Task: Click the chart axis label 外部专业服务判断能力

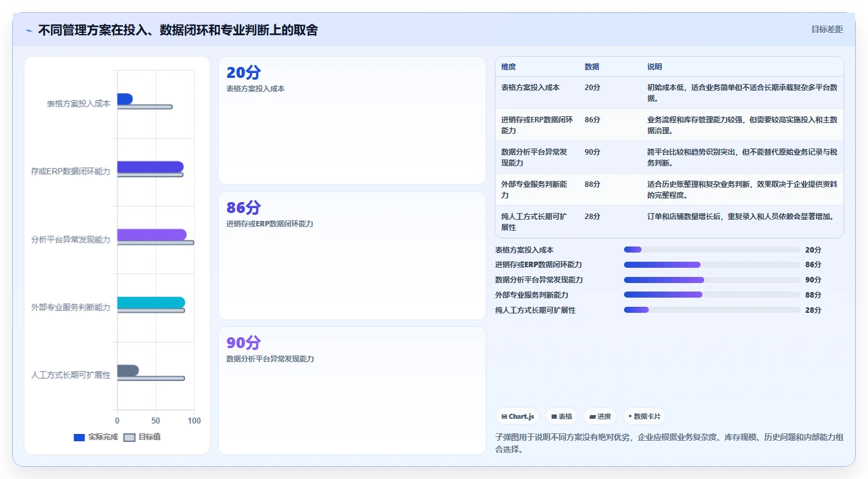Action: click(x=71, y=307)
